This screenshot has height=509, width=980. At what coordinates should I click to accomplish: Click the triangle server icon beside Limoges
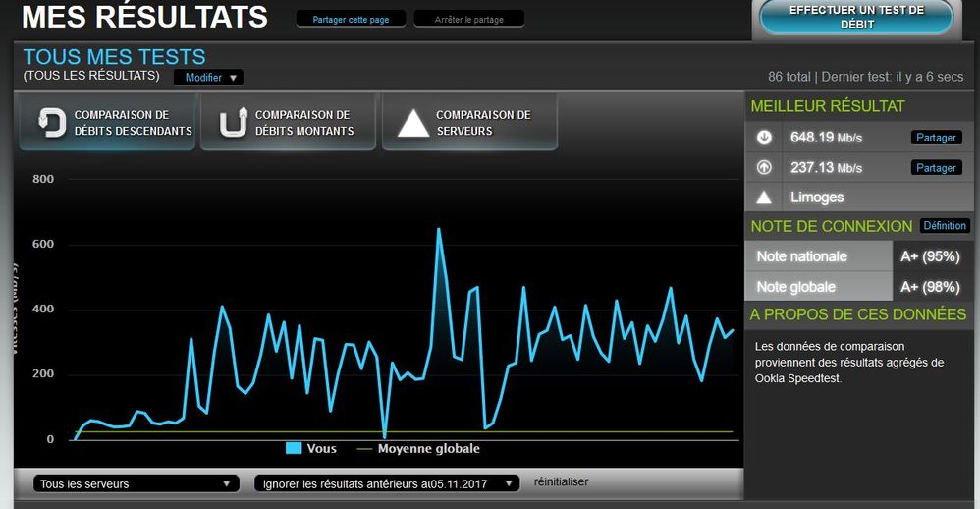coord(764,198)
